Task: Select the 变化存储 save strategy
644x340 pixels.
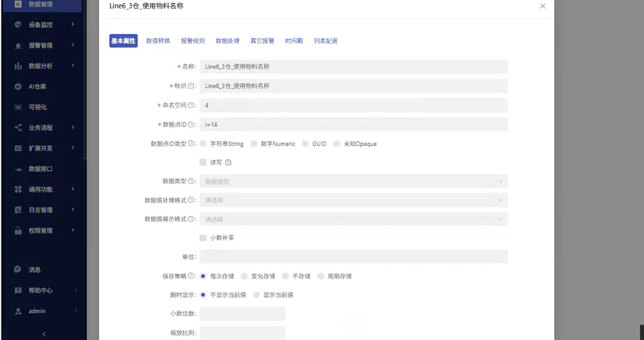Action: tap(245, 276)
